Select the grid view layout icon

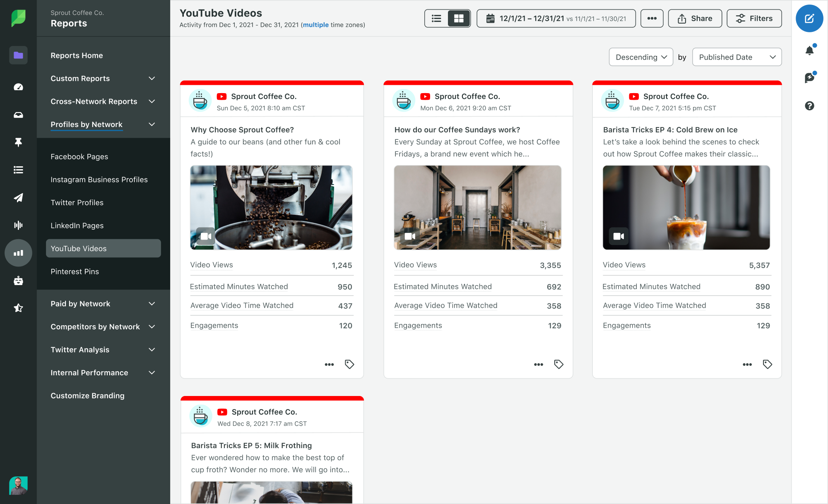pos(458,18)
